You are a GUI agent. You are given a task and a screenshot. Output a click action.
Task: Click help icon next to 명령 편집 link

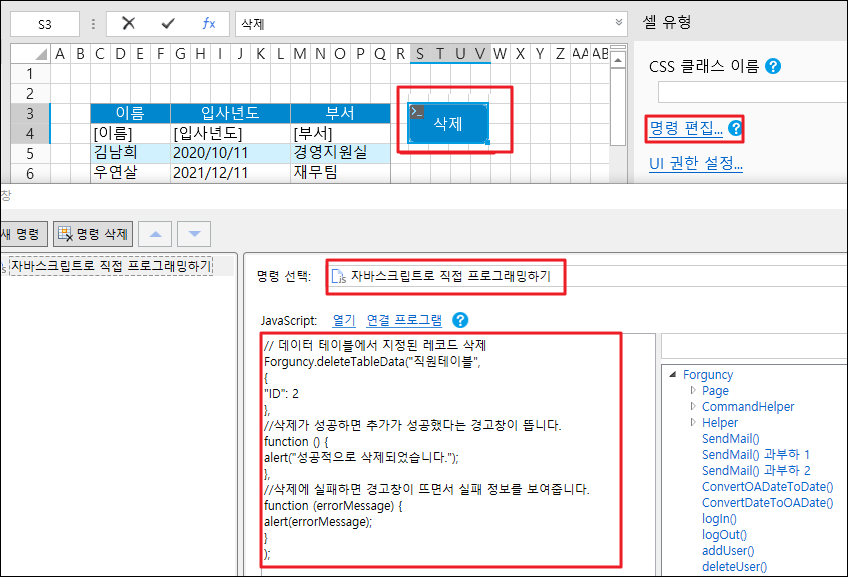point(736,128)
